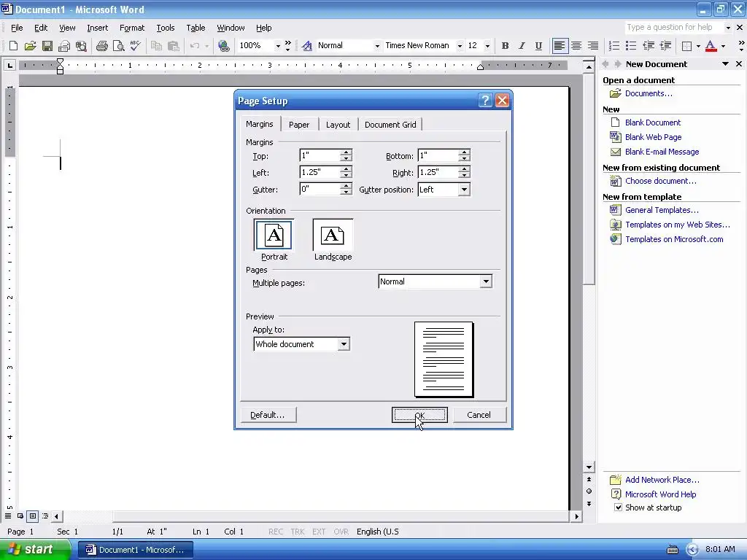Click Cancel in Page Setup dialog

pos(479,415)
